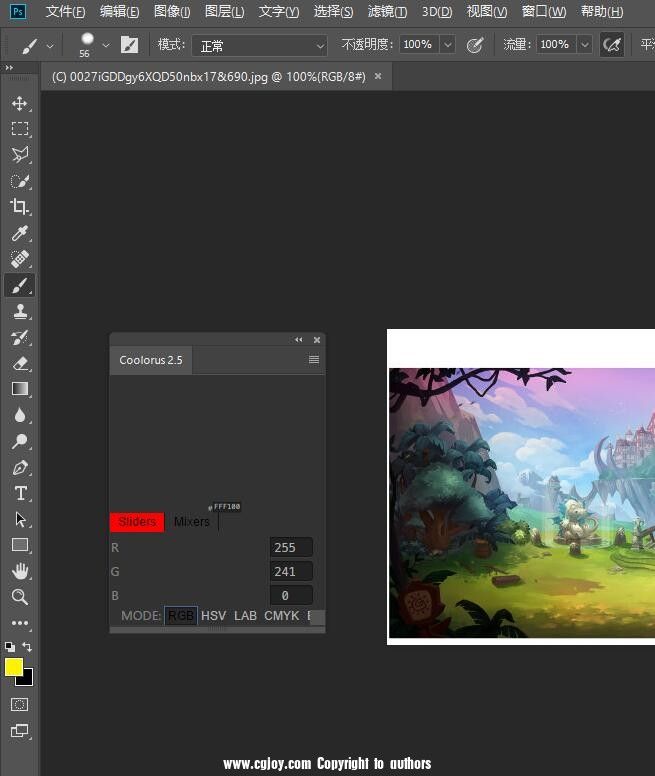The height and width of the screenshot is (776, 655).
Task: Reset default foreground and background colors
Action: [10, 647]
